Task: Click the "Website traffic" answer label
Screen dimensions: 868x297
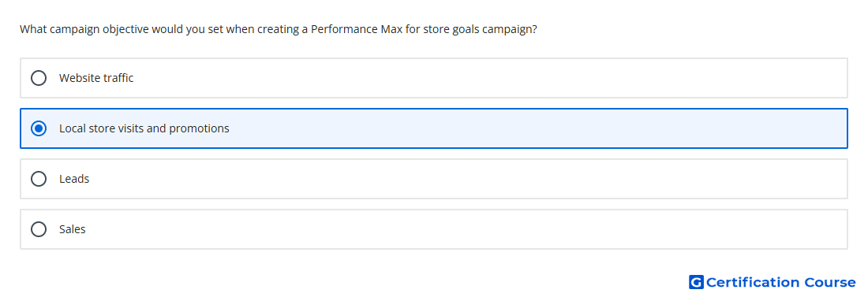Action: click(x=96, y=78)
